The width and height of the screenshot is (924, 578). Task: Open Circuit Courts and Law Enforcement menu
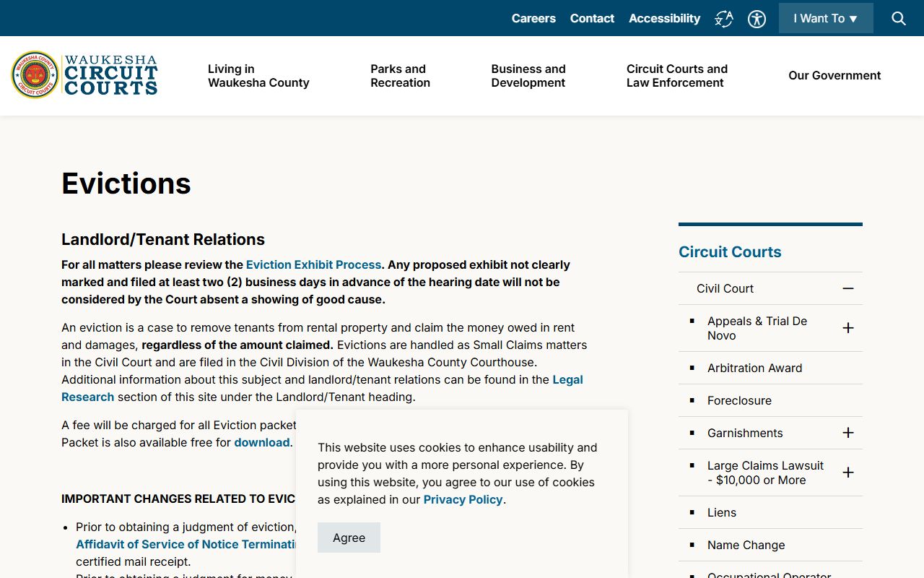(677, 76)
